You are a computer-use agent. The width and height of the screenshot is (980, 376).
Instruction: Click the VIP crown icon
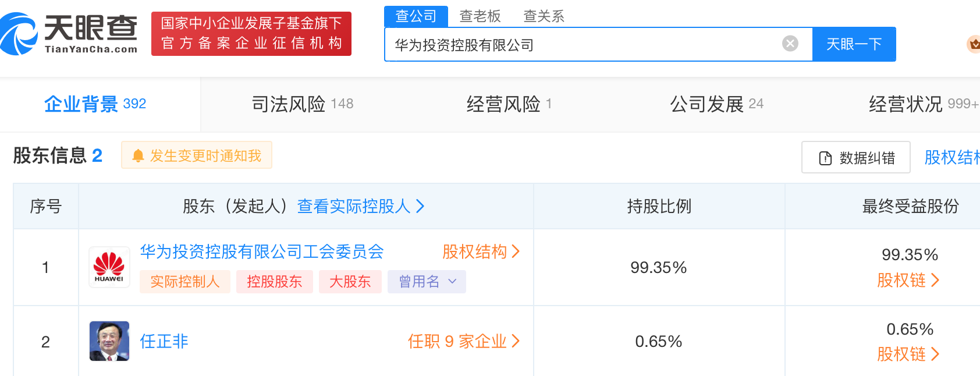point(973,44)
